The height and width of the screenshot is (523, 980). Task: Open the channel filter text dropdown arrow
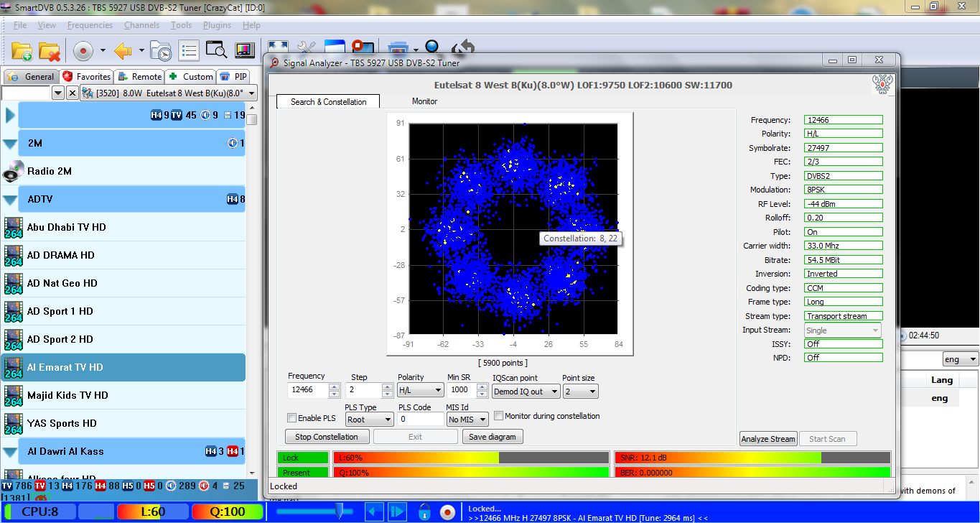click(58, 93)
